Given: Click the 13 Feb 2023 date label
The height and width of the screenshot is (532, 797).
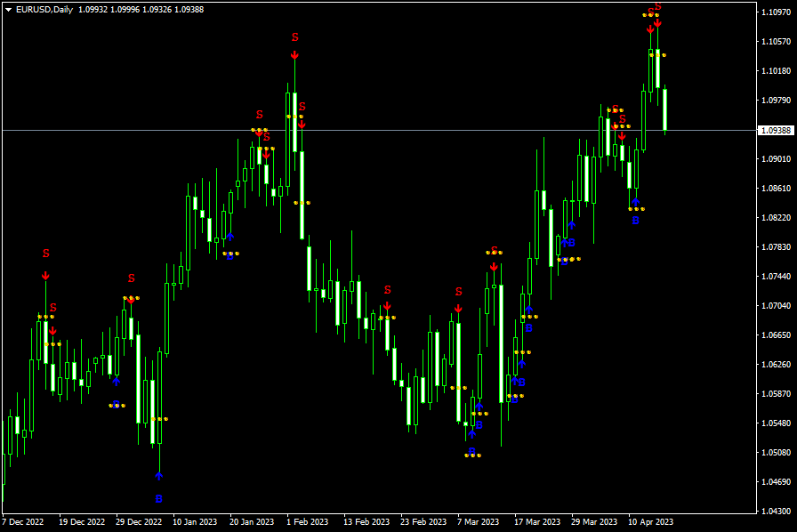Looking at the screenshot, I should tap(366, 522).
